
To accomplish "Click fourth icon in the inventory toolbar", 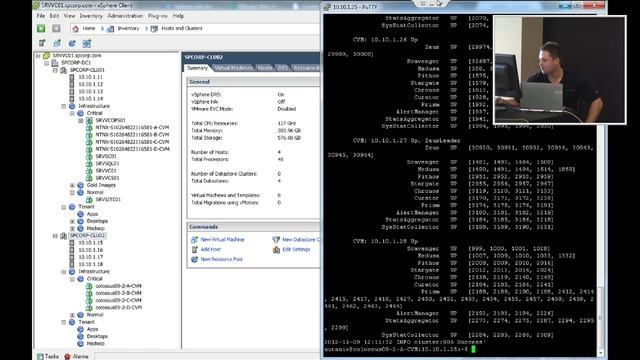I will pos(87,43).
